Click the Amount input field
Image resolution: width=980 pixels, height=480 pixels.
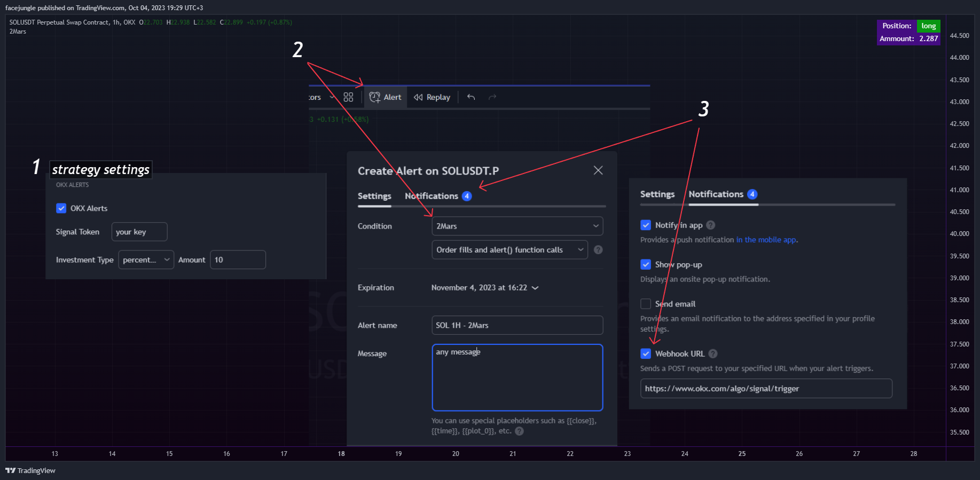(238, 260)
